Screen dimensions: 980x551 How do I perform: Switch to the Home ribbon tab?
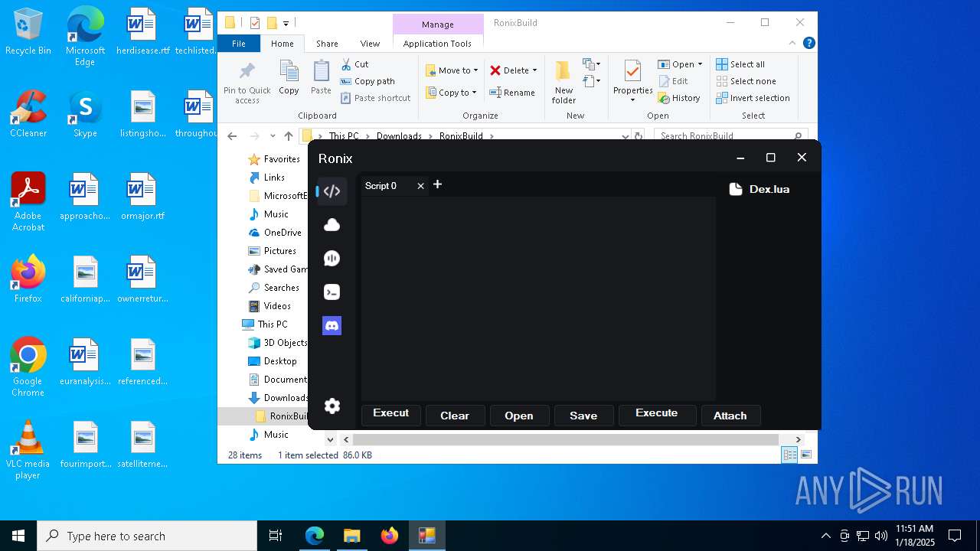282,44
